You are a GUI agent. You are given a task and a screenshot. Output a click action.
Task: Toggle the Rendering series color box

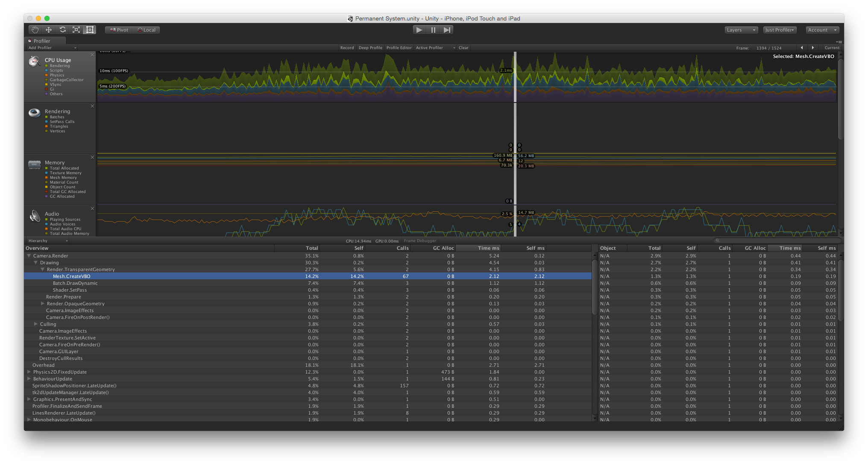tap(47, 66)
